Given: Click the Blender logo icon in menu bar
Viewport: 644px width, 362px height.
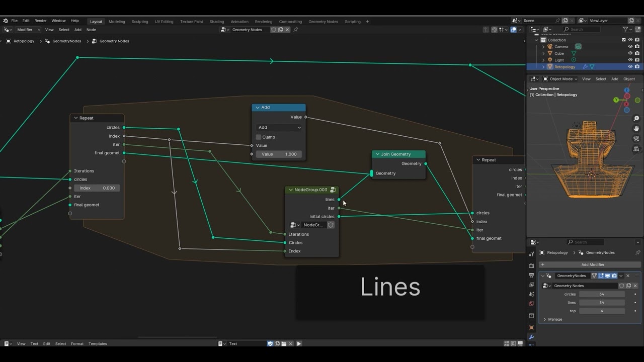Looking at the screenshot, I should pyautogui.click(x=6, y=21).
